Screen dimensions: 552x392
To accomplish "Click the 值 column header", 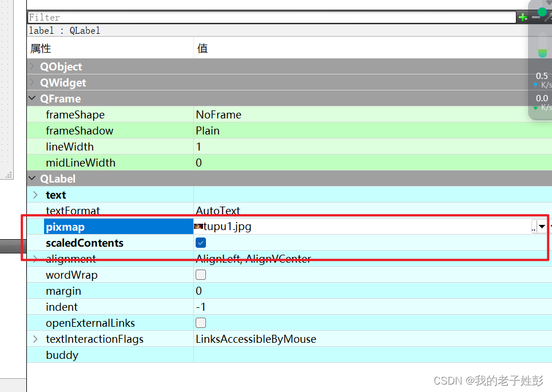I will (202, 48).
